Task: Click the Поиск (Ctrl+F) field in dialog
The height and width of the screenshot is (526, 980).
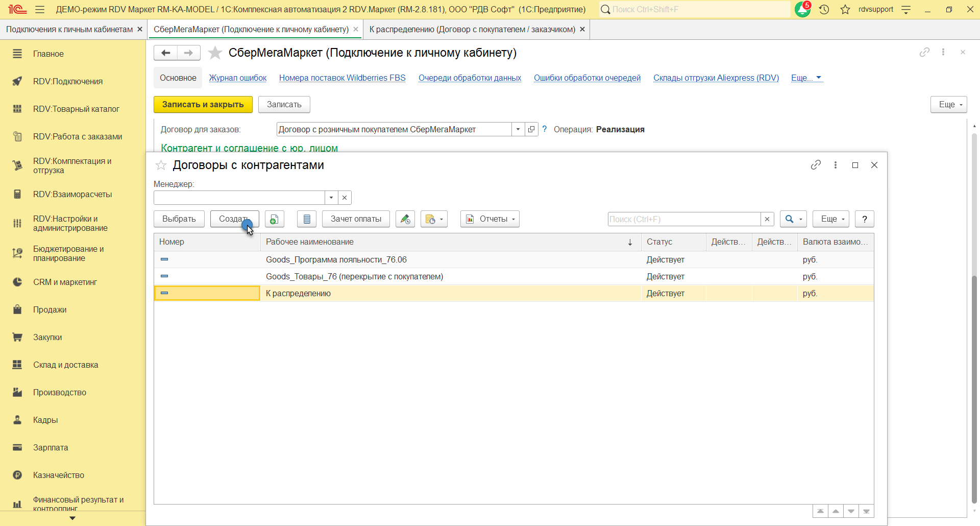Action: pos(684,219)
